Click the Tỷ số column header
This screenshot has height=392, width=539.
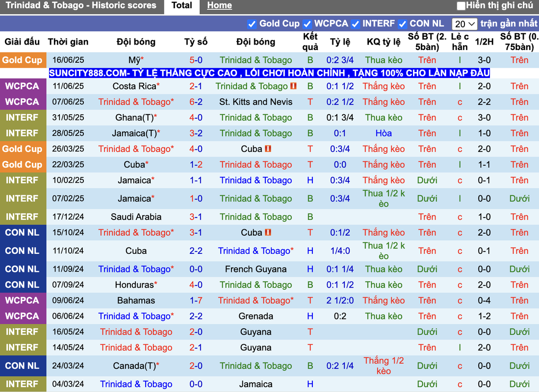(x=196, y=42)
